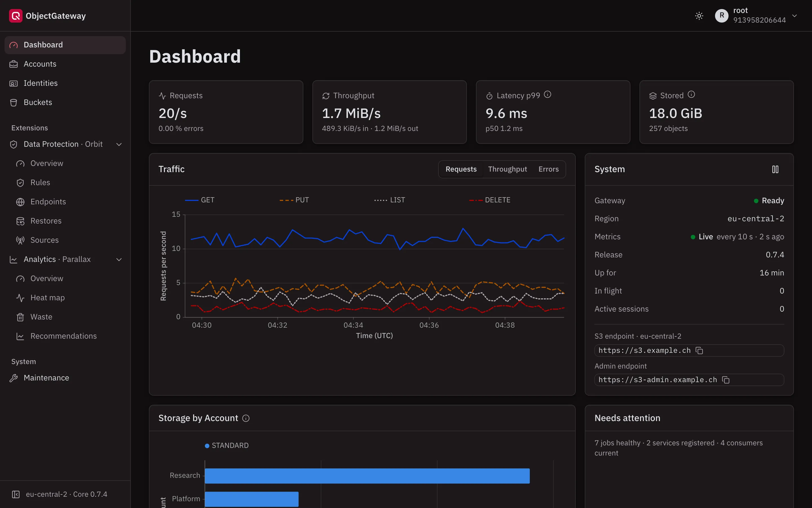Screen dimensions: 812x508
Task: Click the Waste trash can icon
Action: click(20, 317)
